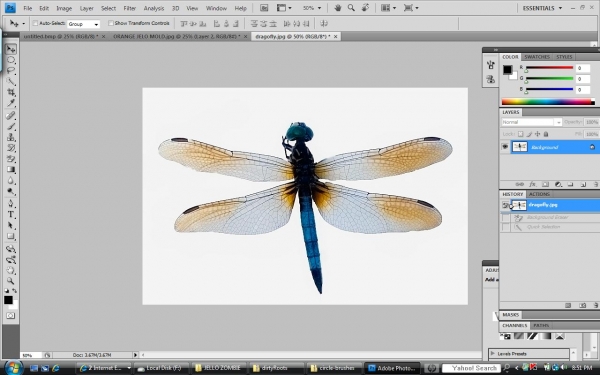This screenshot has width=600, height=375.
Task: Toggle lock position icon
Action: pyautogui.click(x=538, y=134)
